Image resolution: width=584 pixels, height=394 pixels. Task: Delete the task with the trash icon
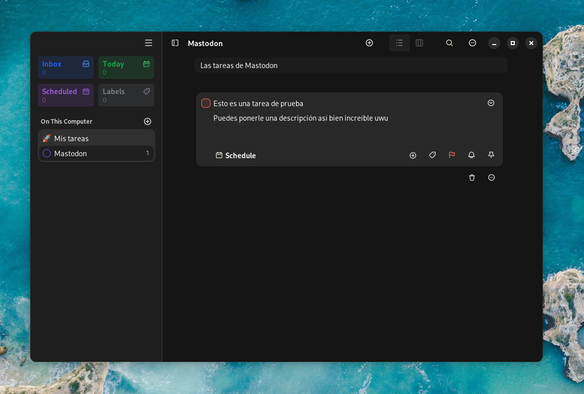point(472,178)
